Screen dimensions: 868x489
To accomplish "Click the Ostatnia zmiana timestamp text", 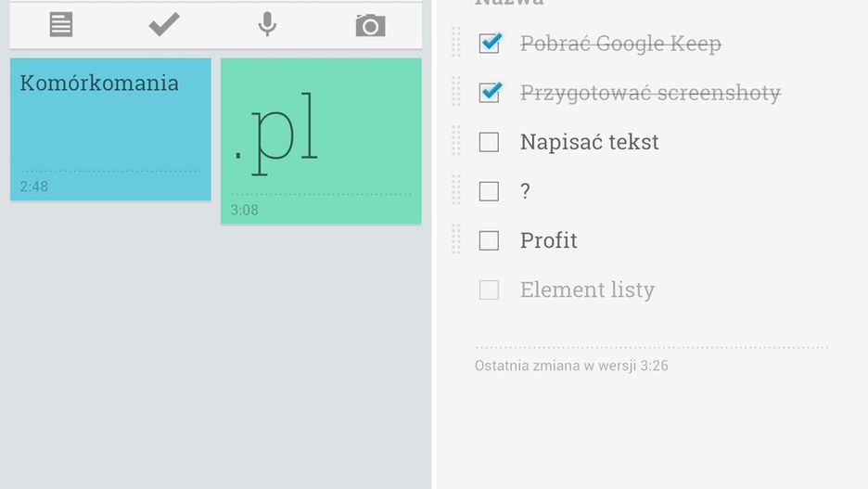I will coord(571,366).
